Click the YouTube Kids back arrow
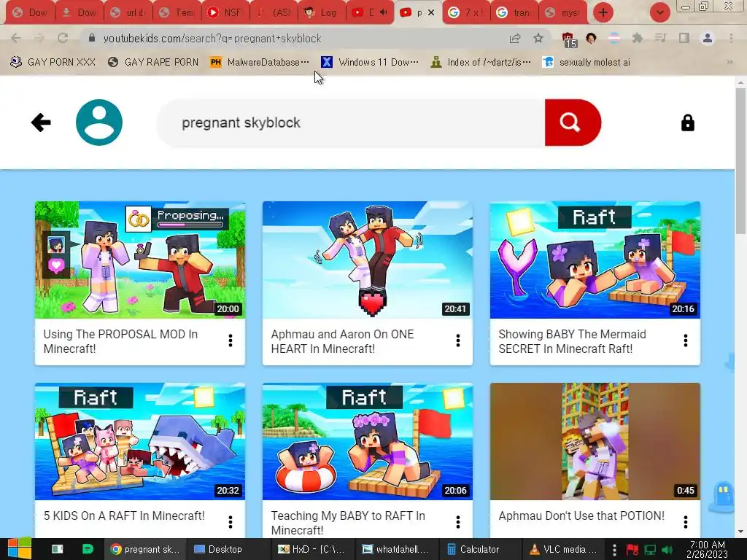This screenshot has width=747, height=560. click(41, 122)
